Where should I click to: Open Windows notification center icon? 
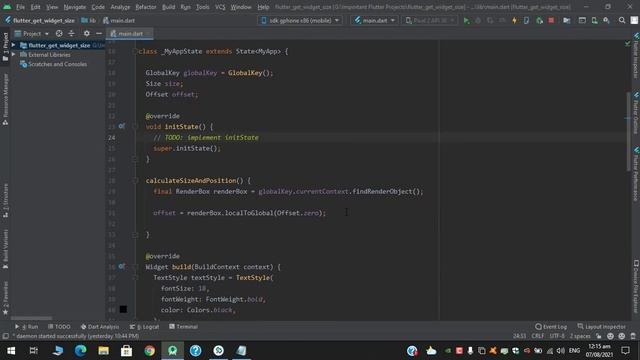pos(625,351)
